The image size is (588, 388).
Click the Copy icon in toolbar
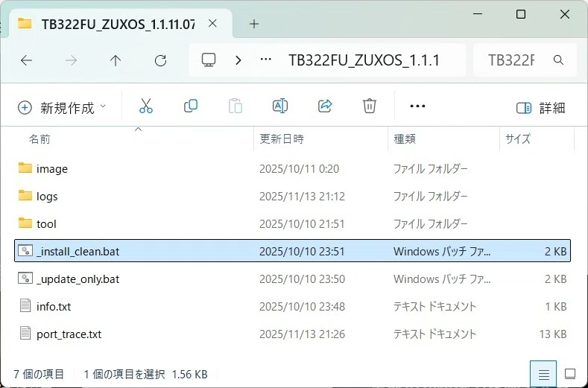191,106
